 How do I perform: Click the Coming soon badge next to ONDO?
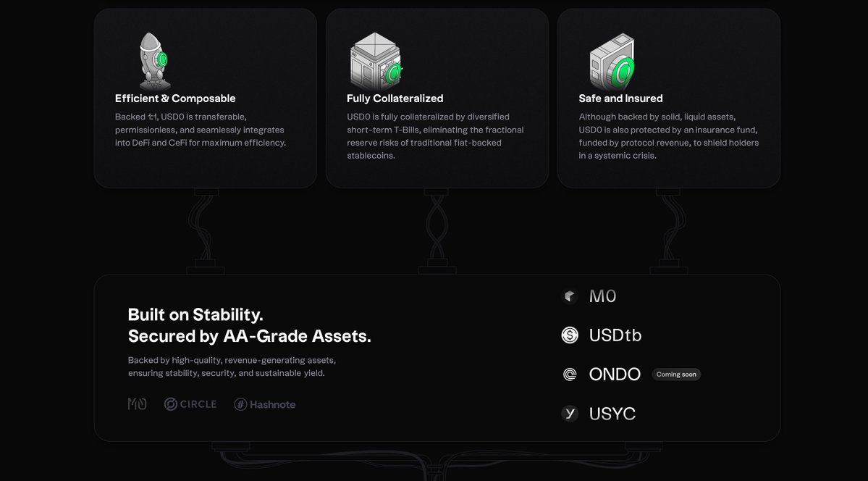click(676, 375)
